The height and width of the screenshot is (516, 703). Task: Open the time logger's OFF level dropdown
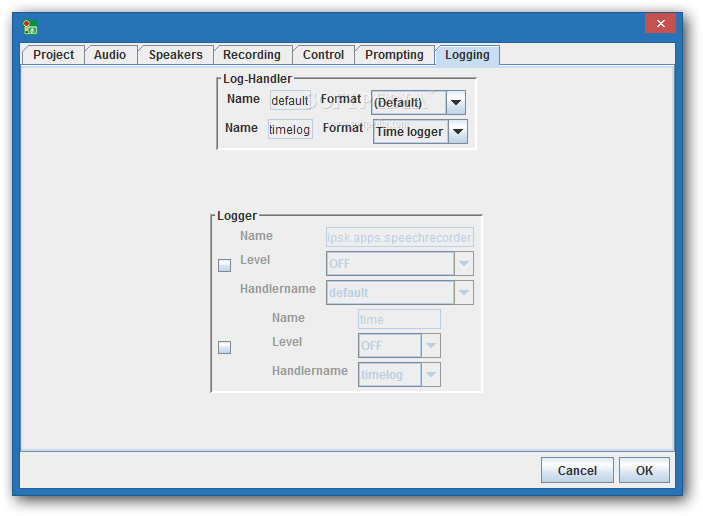pyautogui.click(x=399, y=345)
